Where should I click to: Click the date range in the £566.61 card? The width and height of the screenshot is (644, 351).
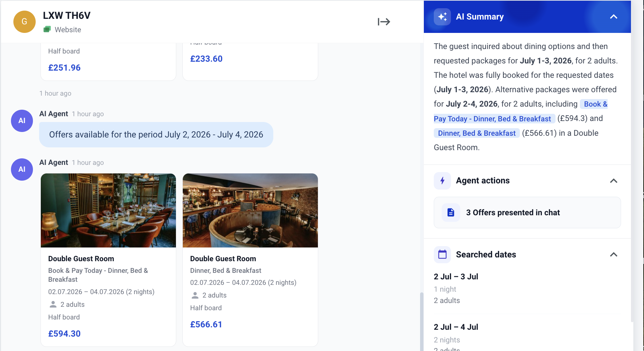pyautogui.click(x=243, y=282)
